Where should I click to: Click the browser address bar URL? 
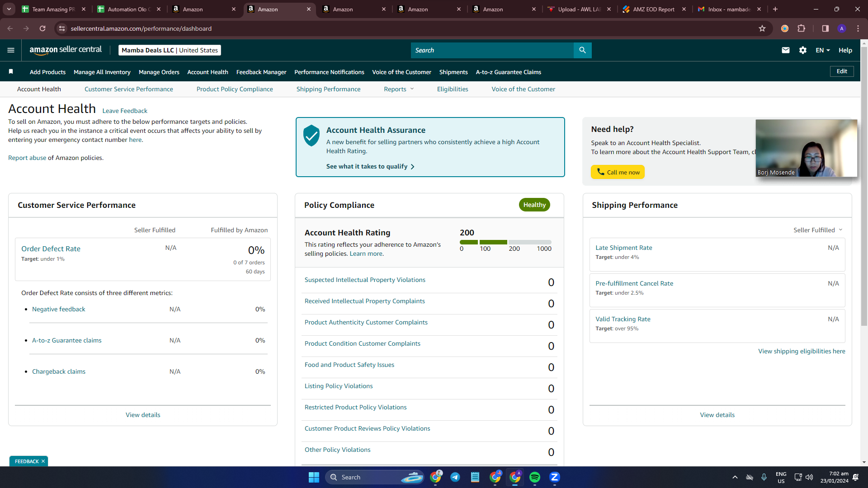pyautogui.click(x=141, y=28)
